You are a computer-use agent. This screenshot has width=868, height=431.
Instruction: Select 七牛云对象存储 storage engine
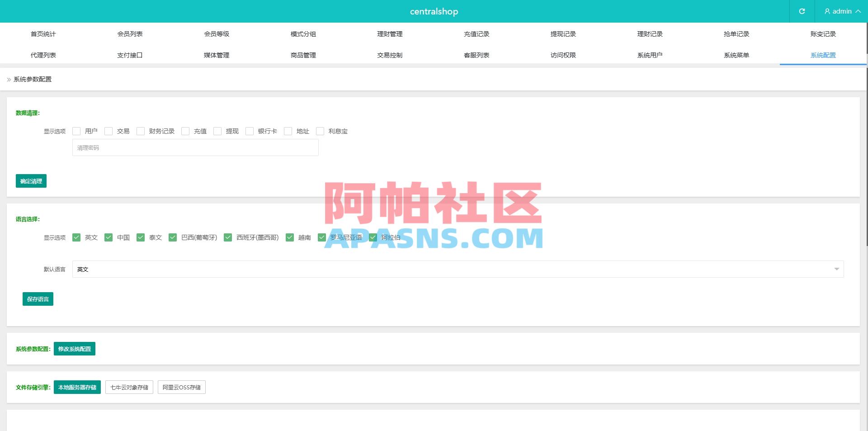coord(129,387)
